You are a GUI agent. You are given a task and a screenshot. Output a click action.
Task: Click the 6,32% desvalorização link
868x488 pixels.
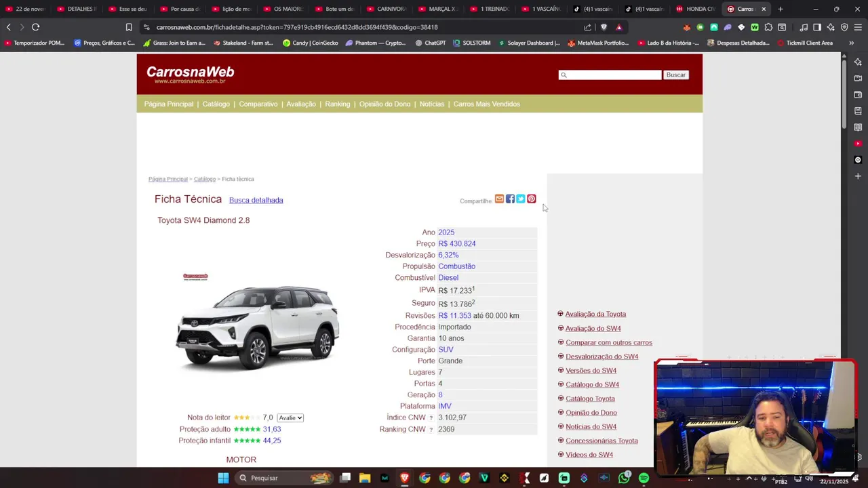[x=448, y=256]
